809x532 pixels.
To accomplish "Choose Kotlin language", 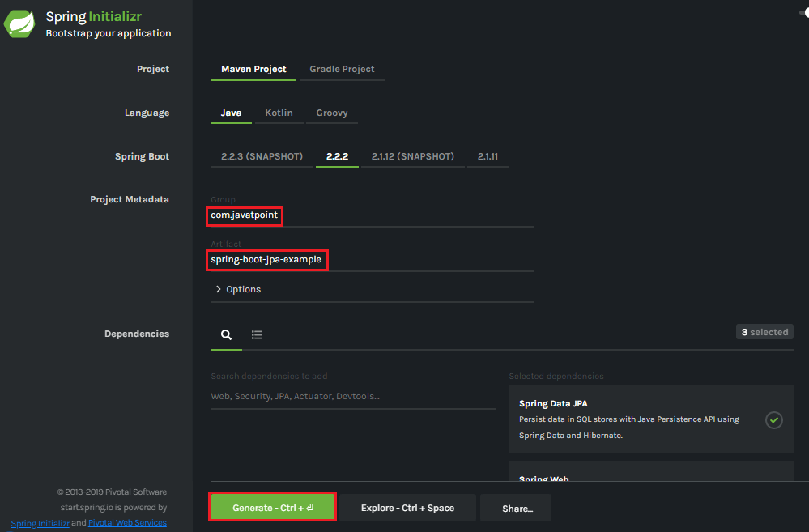I will [279, 113].
